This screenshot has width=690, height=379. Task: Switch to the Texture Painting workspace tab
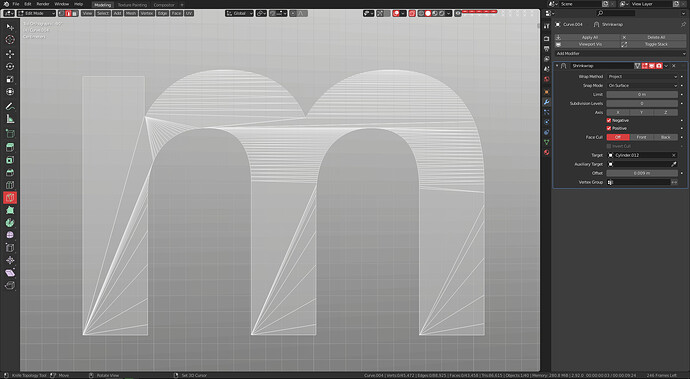(x=132, y=5)
